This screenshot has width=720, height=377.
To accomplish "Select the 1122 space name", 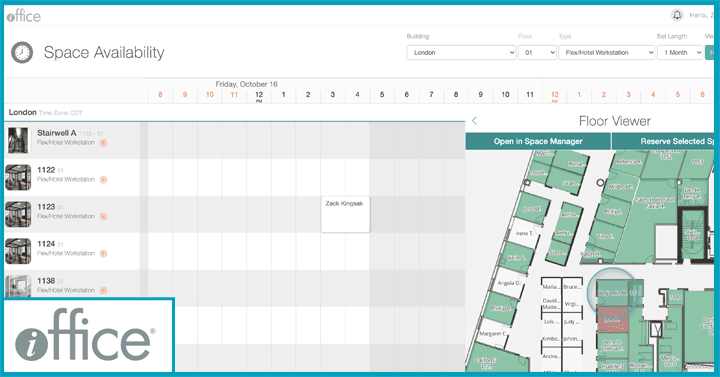I will pyautogui.click(x=46, y=170).
